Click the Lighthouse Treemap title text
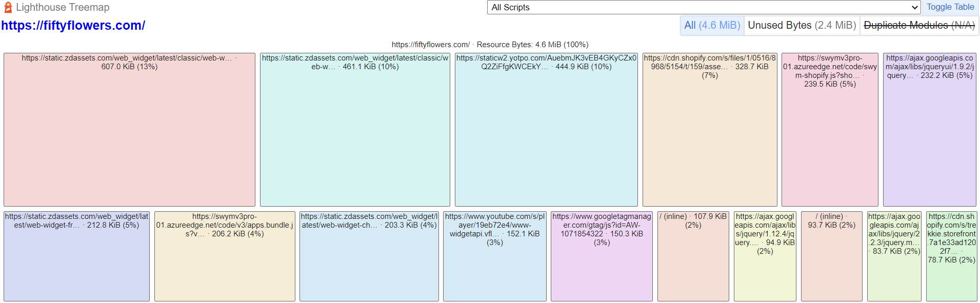The width and height of the screenshot is (980, 303). click(x=63, y=7)
